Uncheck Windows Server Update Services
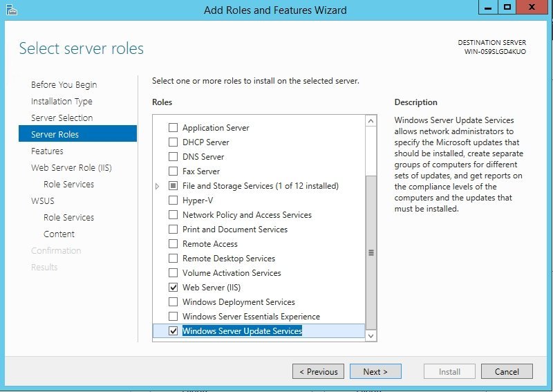The width and height of the screenshot is (553, 392). 173,330
